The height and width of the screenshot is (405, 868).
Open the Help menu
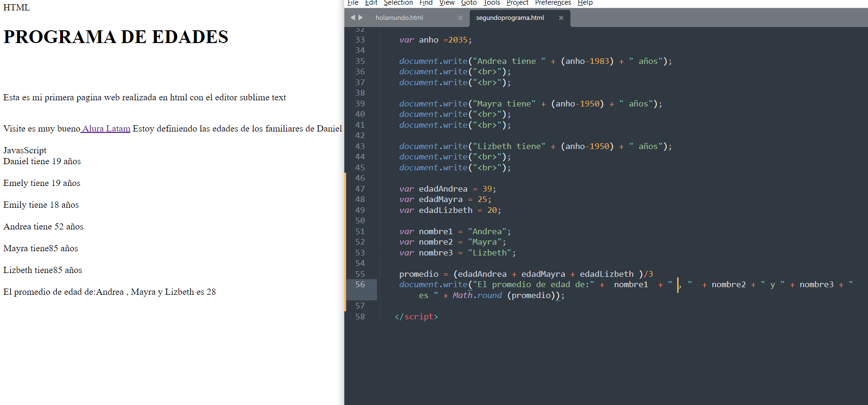(585, 3)
